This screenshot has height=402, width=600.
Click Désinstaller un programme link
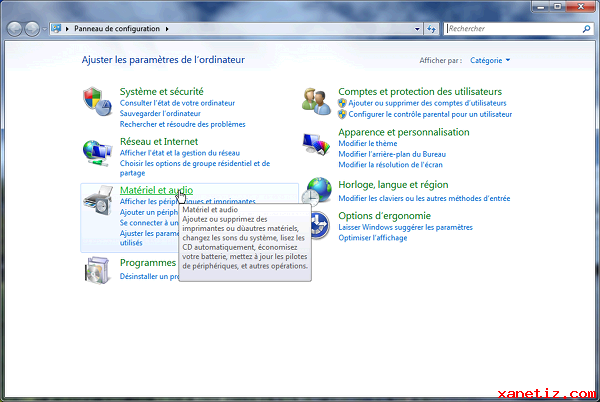pos(149,276)
